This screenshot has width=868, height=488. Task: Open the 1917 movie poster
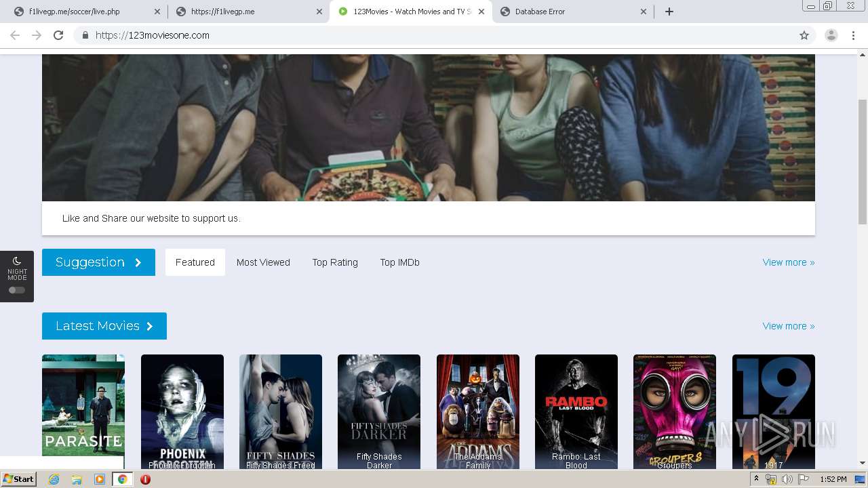pos(774,411)
